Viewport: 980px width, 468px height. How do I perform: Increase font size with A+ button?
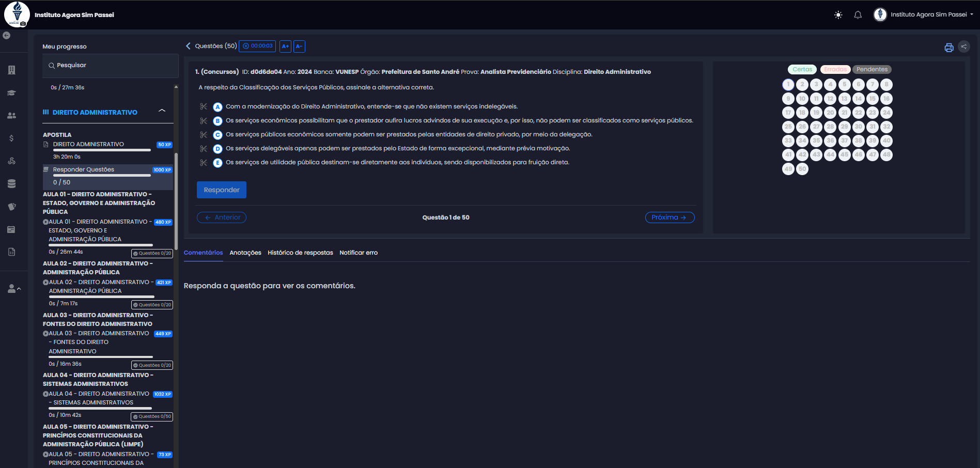coord(285,46)
